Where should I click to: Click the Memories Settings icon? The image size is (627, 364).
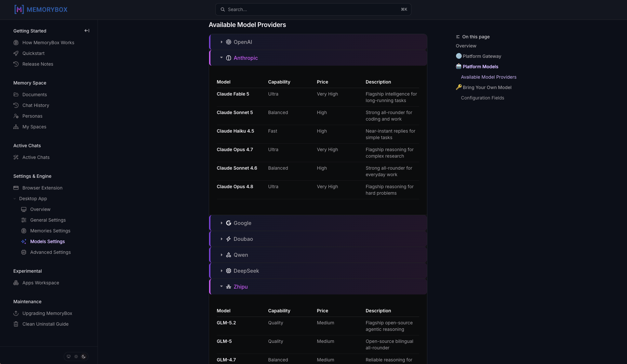coord(24,231)
